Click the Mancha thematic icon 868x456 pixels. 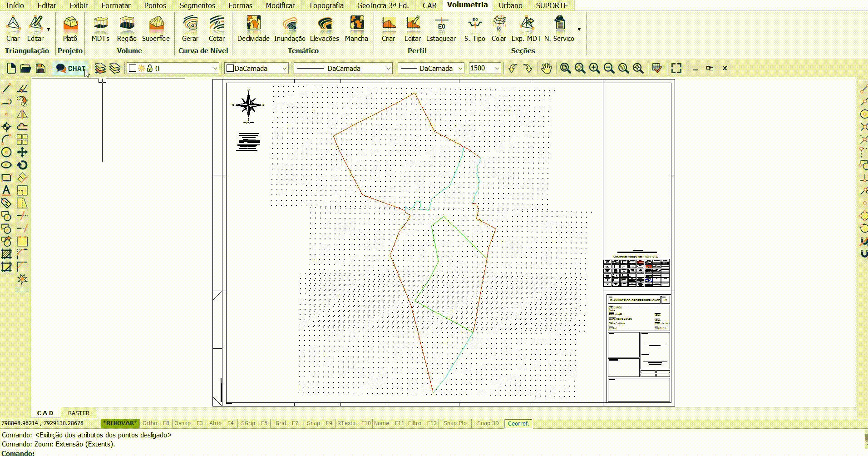pyautogui.click(x=356, y=28)
